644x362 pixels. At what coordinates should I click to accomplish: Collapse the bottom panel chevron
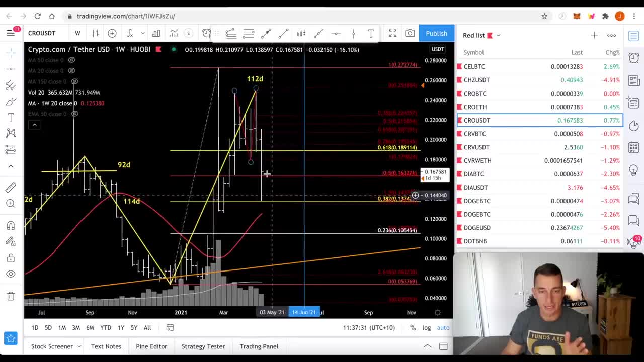[x=427, y=346]
